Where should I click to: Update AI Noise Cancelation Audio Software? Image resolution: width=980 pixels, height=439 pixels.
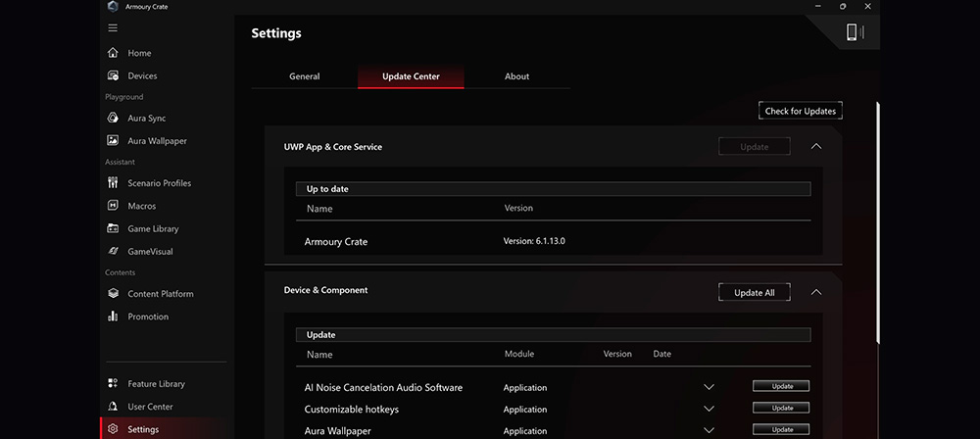click(781, 386)
